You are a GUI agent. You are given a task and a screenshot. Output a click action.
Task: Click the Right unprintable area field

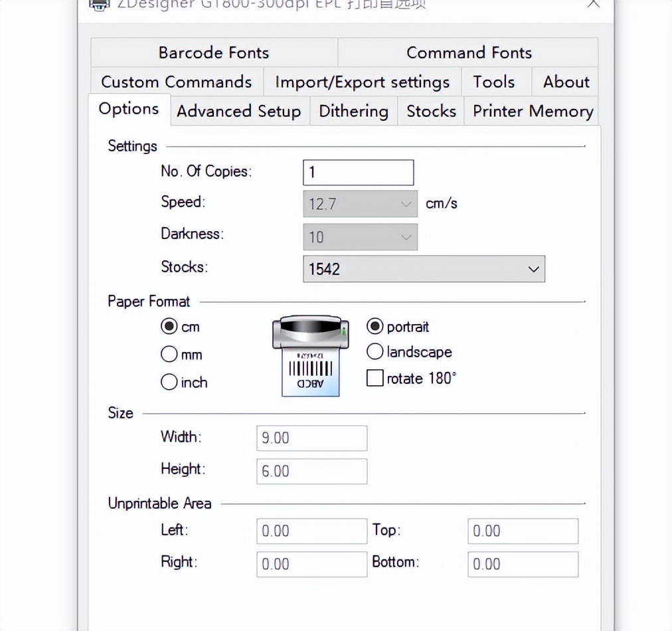311,564
